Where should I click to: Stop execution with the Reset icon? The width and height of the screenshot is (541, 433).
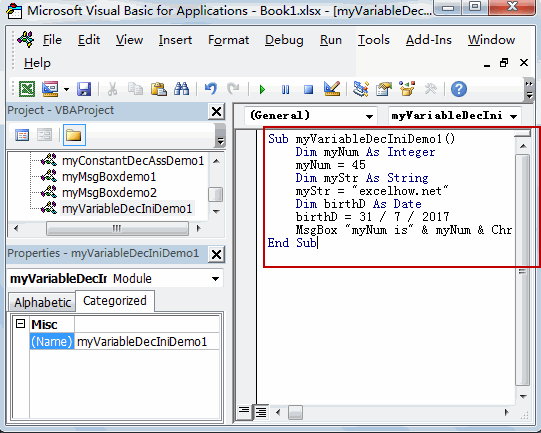click(308, 90)
